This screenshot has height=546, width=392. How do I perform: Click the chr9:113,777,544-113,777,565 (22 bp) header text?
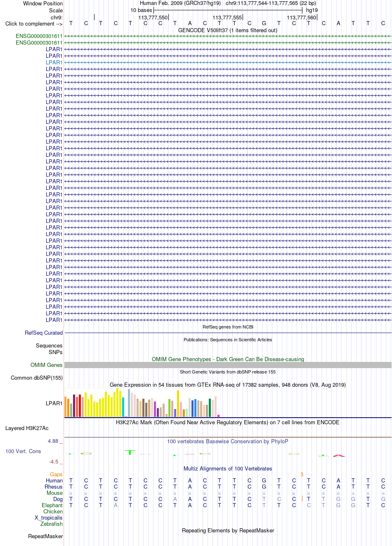[271, 3]
